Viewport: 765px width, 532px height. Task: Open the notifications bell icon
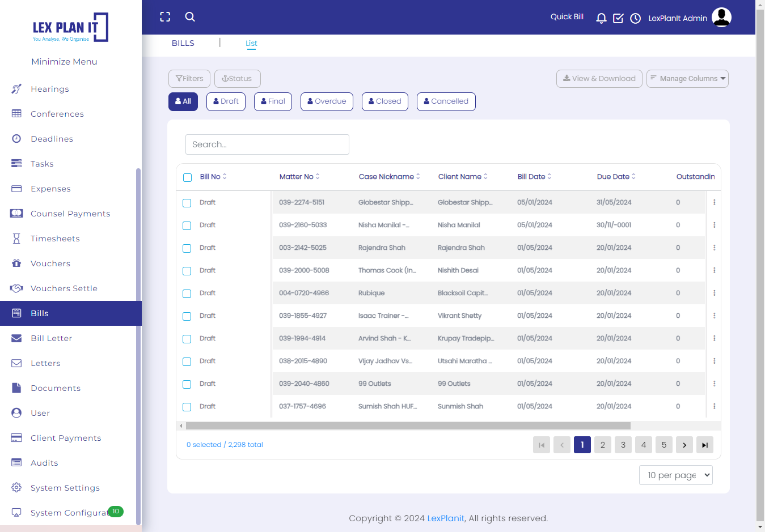(x=601, y=18)
